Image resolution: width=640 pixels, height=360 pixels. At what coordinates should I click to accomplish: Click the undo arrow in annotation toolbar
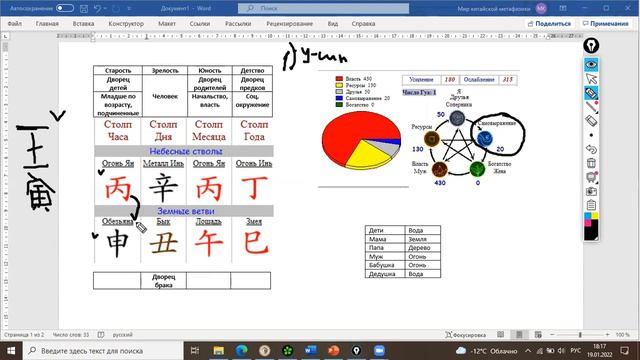coord(591,149)
